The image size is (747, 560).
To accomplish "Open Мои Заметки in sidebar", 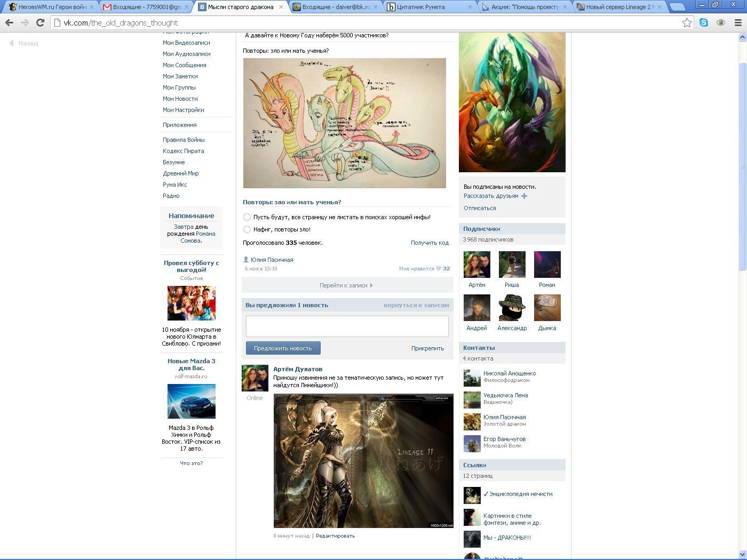I will [180, 76].
